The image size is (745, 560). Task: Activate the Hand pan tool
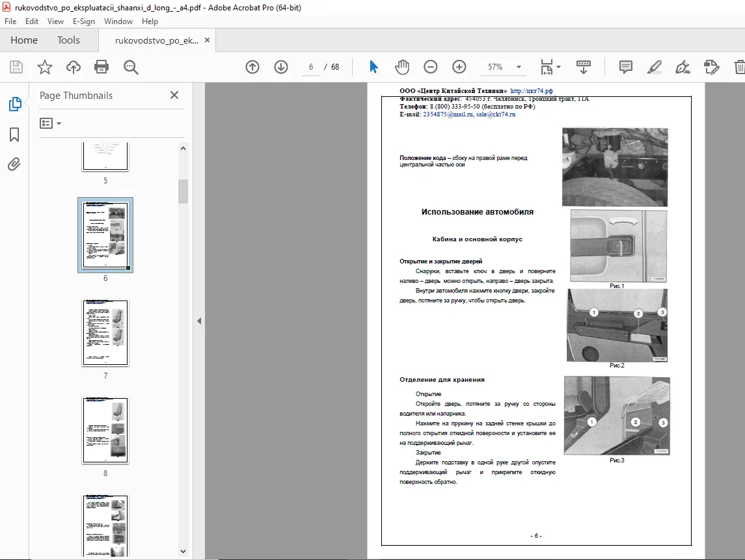pyautogui.click(x=402, y=67)
